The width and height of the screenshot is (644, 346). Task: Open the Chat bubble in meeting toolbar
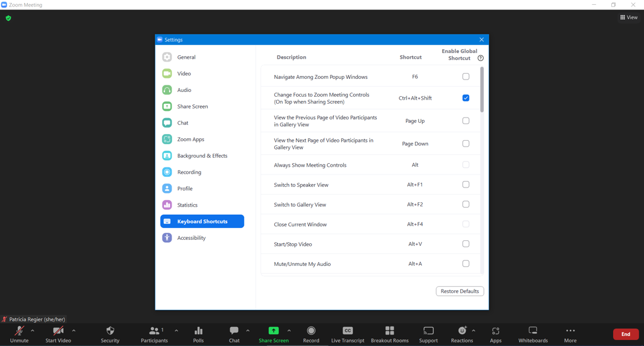click(x=234, y=331)
